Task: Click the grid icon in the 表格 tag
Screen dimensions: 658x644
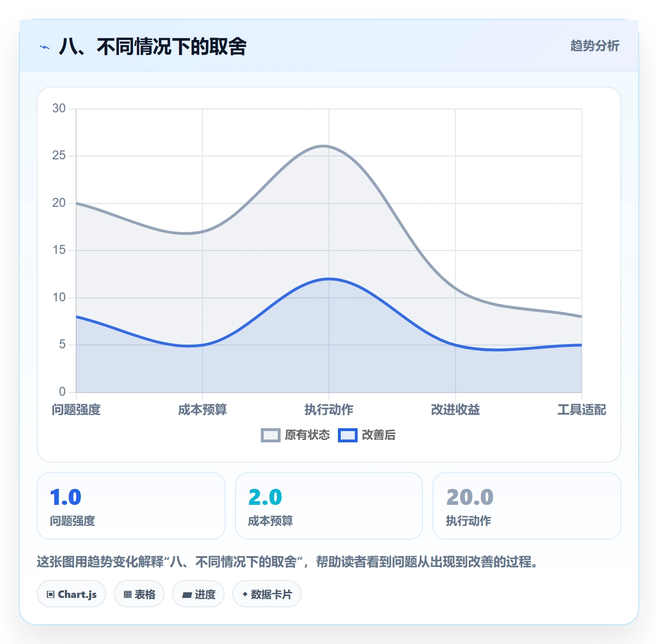Action: pyautogui.click(x=127, y=595)
